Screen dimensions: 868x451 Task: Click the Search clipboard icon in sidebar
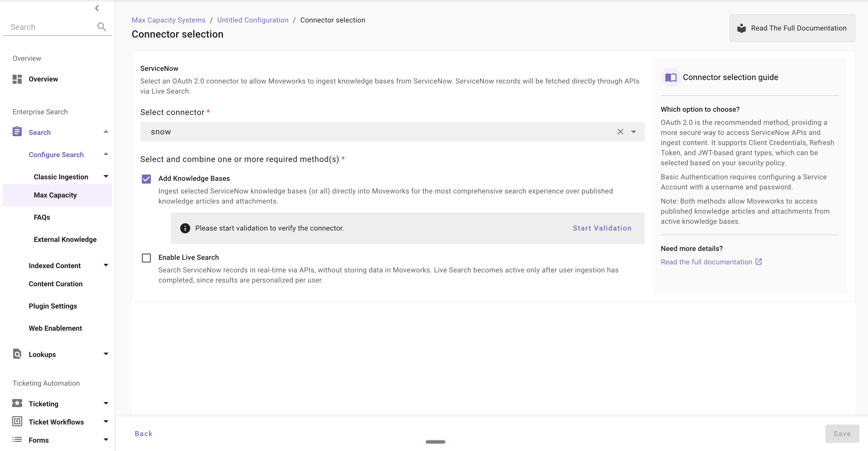(x=17, y=132)
